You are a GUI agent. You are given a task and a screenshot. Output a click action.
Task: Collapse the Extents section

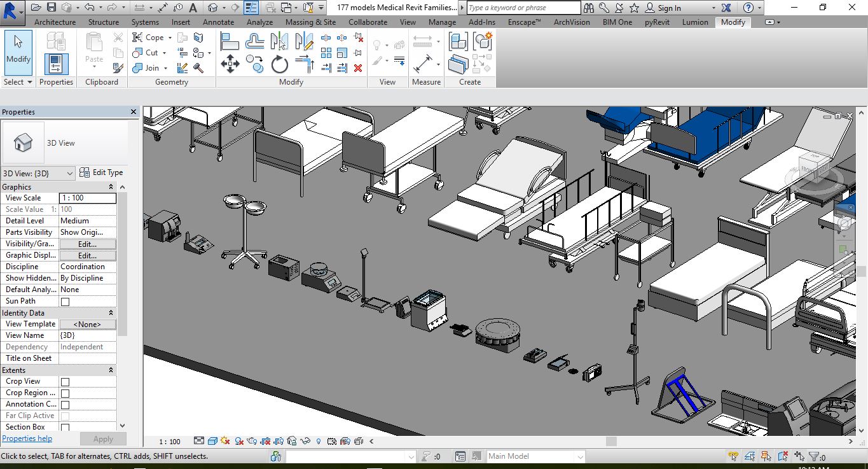[111, 370]
